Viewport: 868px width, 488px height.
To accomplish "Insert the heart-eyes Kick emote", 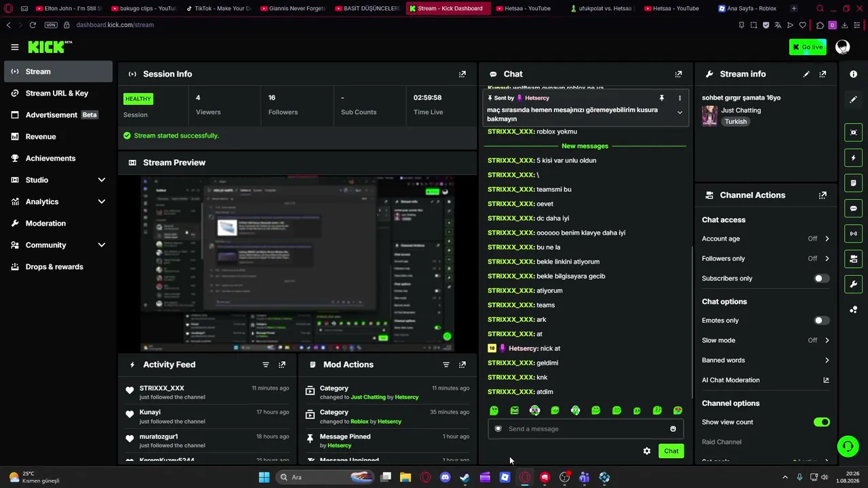I will point(677,411).
